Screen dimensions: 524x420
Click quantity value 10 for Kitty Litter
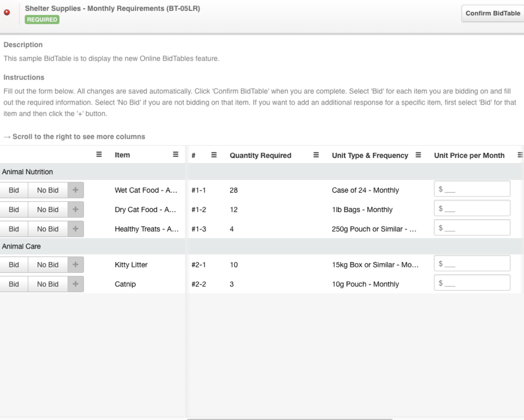click(x=234, y=265)
